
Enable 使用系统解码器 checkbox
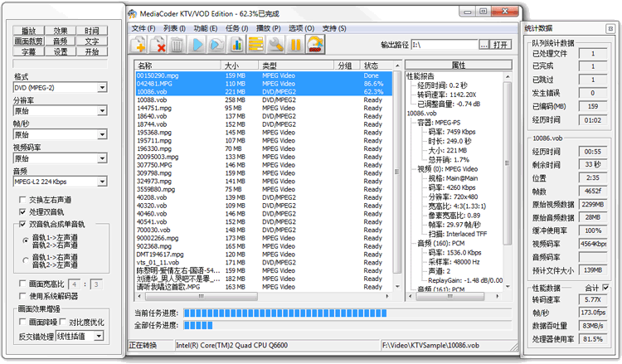[x=22, y=296]
